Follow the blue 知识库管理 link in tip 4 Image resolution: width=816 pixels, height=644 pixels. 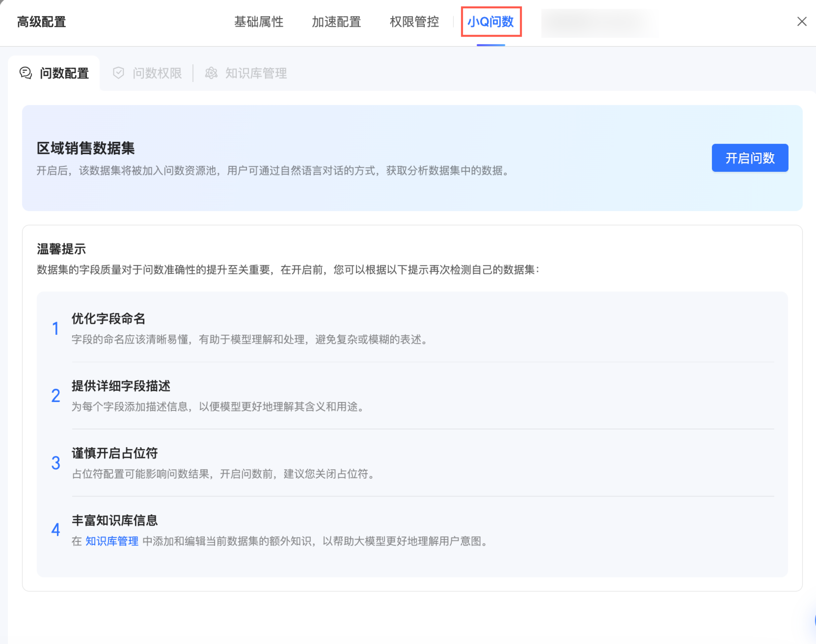[x=112, y=541]
